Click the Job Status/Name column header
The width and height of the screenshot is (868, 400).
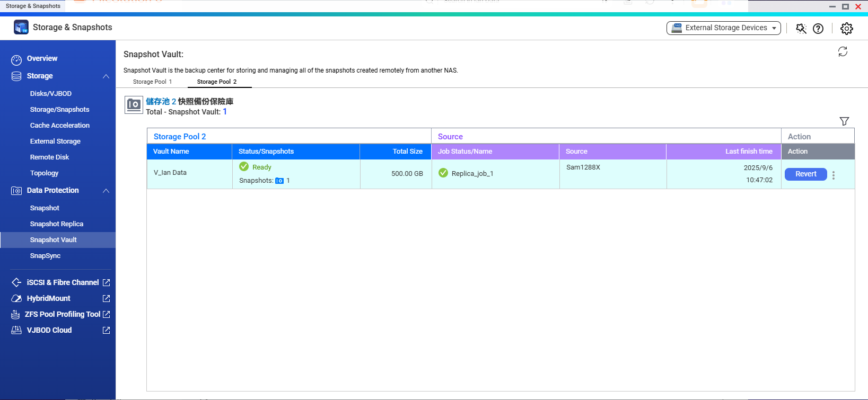click(495, 152)
